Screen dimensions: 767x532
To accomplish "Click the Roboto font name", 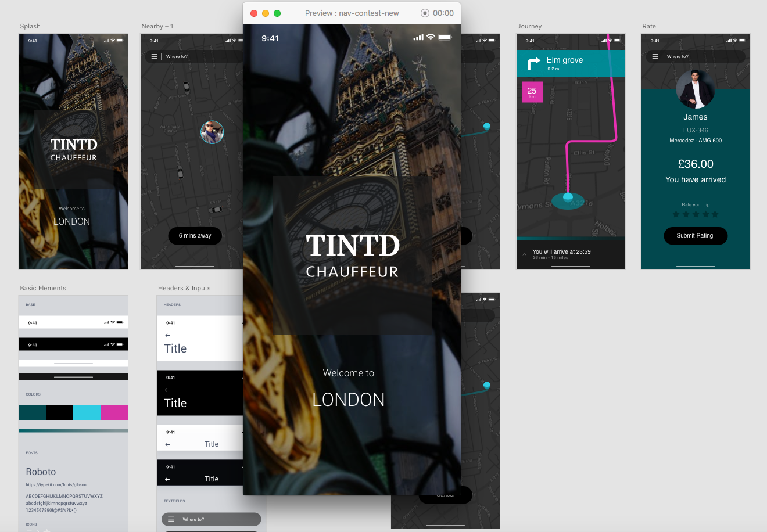I will (x=41, y=472).
